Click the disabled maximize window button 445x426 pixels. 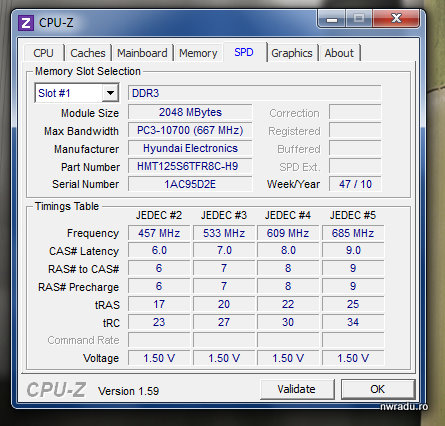(359, 19)
